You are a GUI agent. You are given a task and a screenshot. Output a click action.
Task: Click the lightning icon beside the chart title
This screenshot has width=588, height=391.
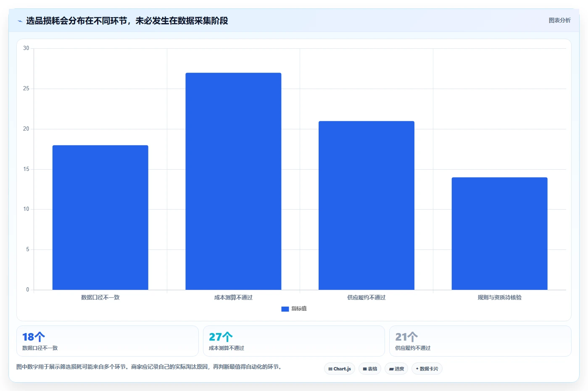click(20, 21)
